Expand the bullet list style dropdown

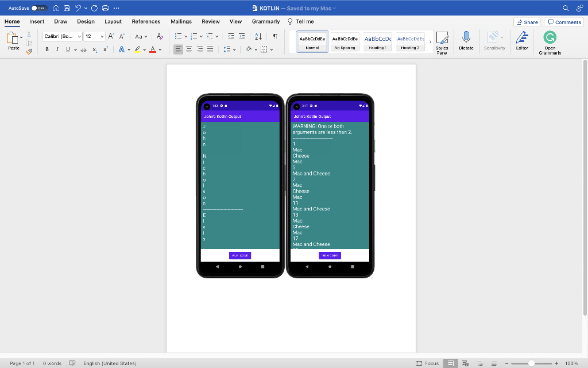pos(185,36)
